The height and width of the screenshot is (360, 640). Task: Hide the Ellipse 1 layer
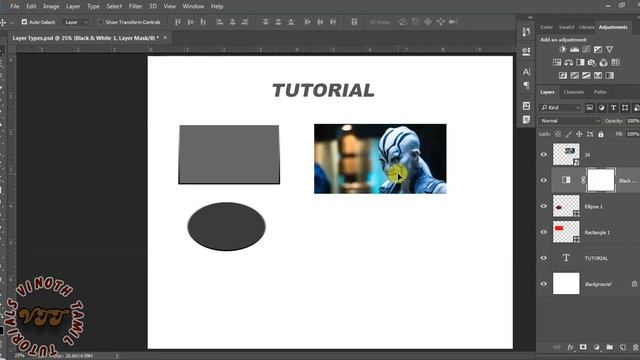544,206
